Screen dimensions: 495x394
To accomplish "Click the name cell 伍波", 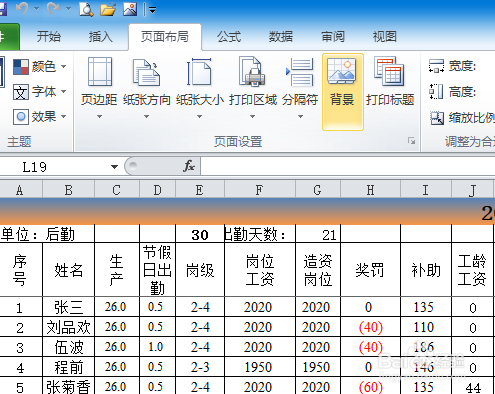I will point(68,347).
